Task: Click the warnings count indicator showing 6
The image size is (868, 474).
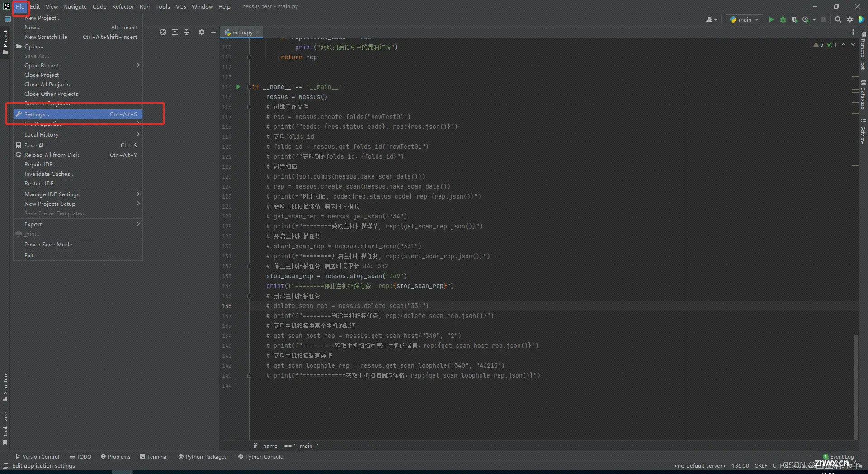Action: coord(818,45)
